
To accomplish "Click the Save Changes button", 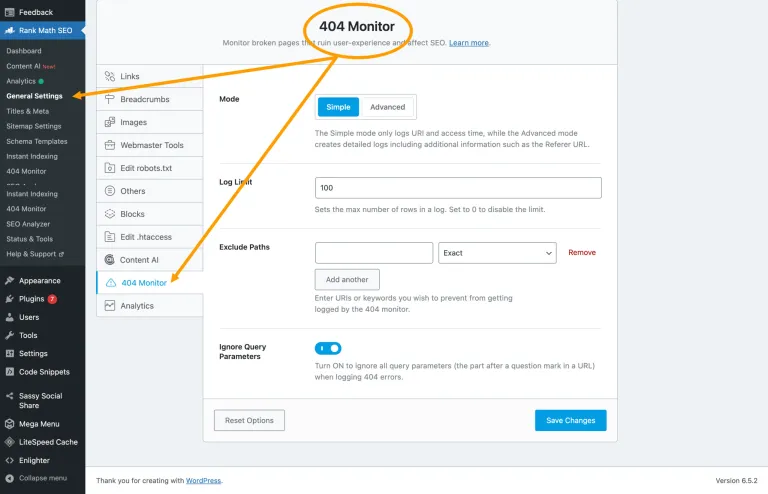I will 571,420.
